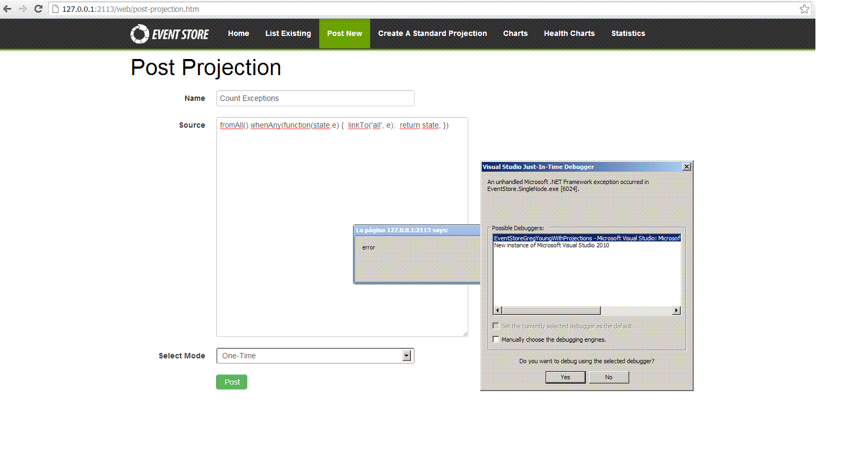Toggle set selected debugger as default checkbox
Viewport: 868px width, 471px height.
(x=496, y=326)
